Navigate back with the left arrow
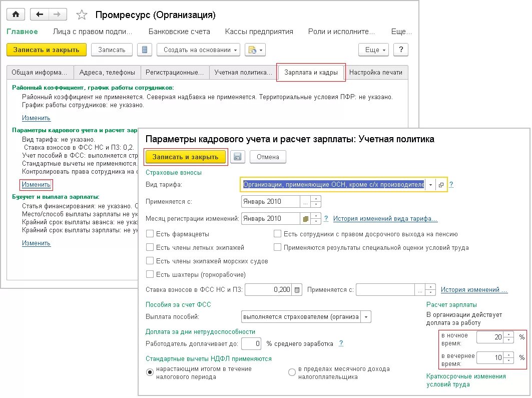Viewport: 532px width, 398px height. coord(40,14)
